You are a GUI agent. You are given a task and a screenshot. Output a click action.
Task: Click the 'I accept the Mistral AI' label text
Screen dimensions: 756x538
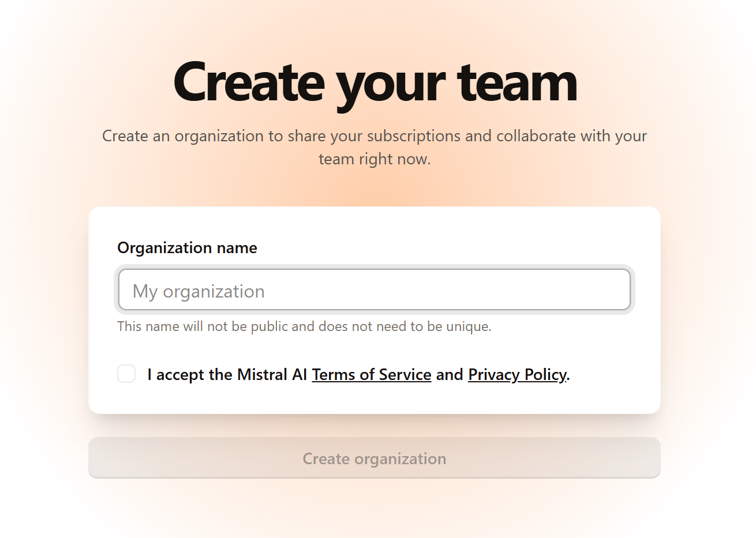tap(227, 375)
